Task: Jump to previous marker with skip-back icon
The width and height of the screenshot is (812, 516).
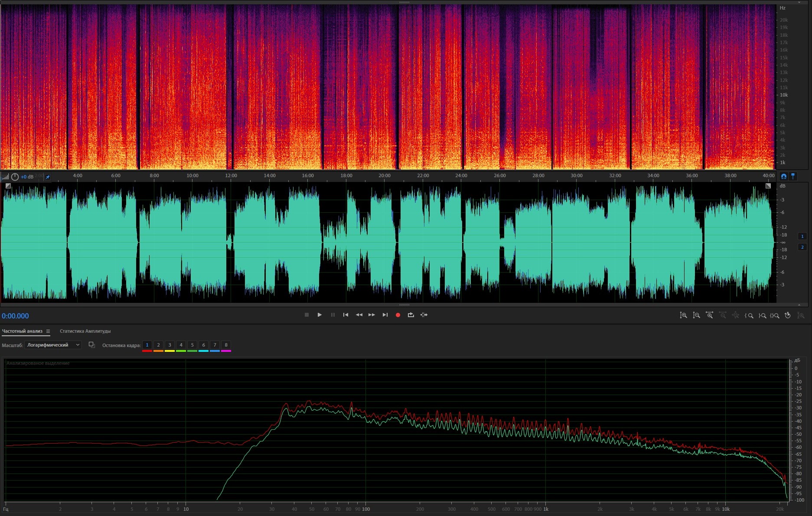Action: tap(346, 315)
